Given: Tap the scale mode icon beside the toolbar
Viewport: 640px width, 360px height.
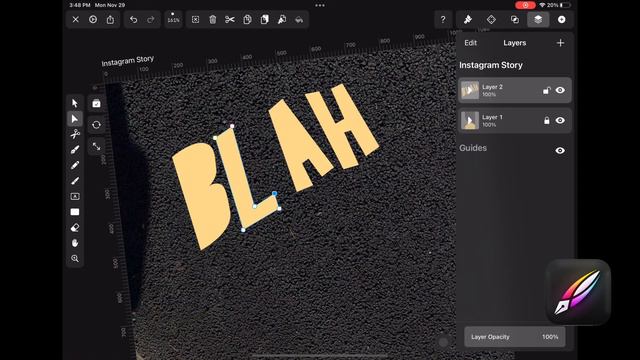Looking at the screenshot, I should pos(96,146).
